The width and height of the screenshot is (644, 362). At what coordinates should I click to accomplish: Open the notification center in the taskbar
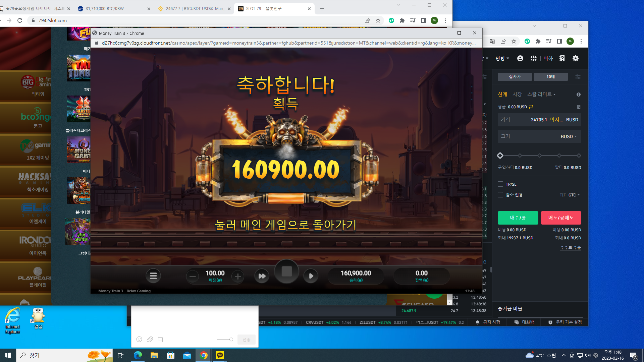point(633,355)
